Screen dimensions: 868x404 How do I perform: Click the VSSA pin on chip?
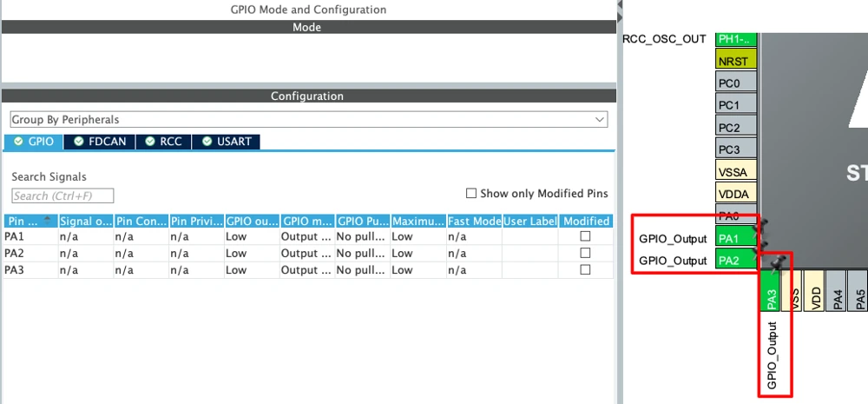(x=736, y=172)
